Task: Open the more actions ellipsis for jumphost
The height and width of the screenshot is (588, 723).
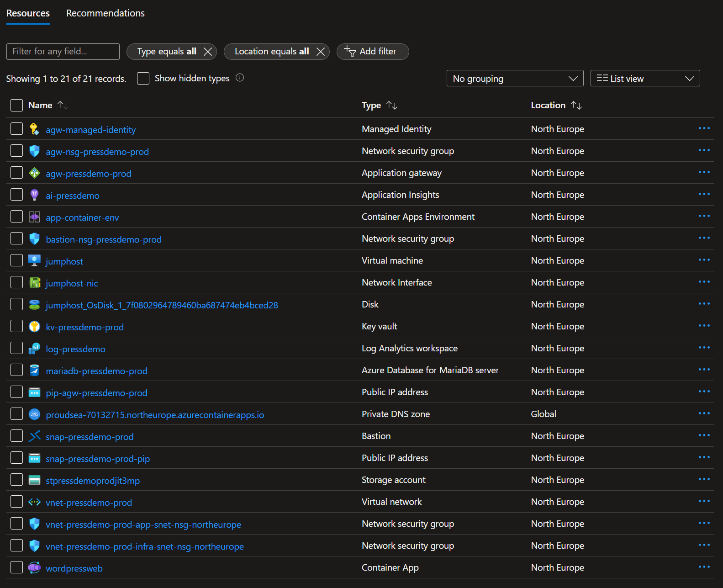Action: point(704,260)
